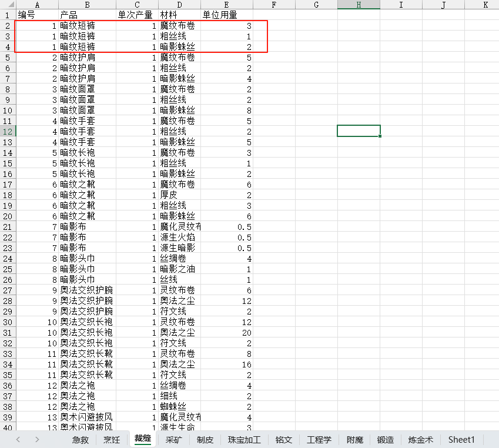This screenshot has width=499, height=448.
Task: Select column G header
Action: tap(316, 5)
